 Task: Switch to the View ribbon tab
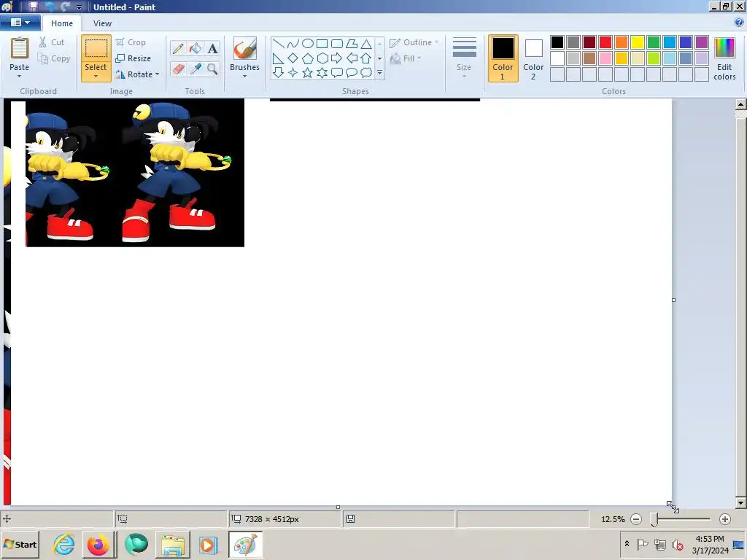pyautogui.click(x=102, y=23)
